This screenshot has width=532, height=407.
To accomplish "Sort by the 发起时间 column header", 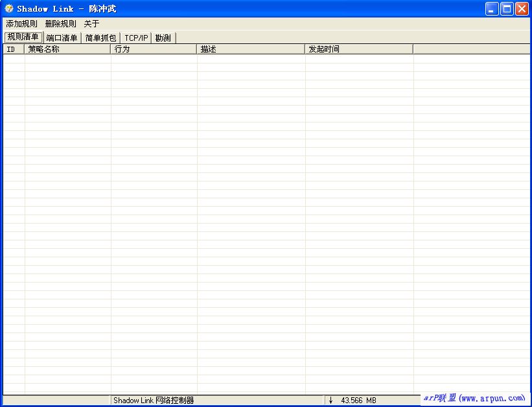I will pos(359,49).
